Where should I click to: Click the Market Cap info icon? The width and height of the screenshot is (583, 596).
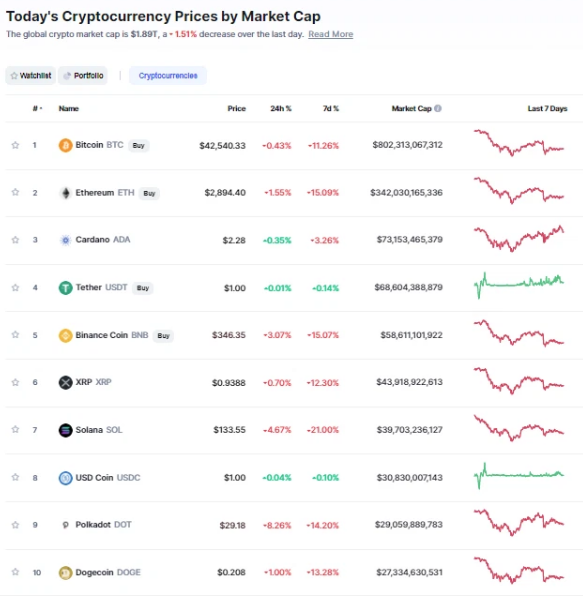[x=438, y=108]
